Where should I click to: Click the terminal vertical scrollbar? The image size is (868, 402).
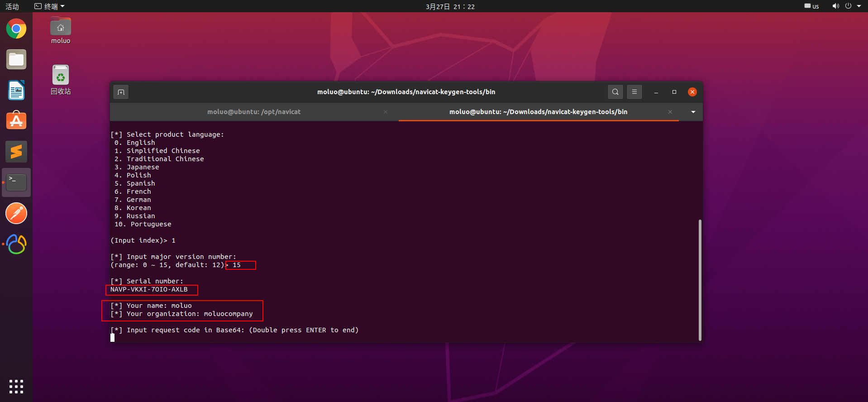pos(700,280)
